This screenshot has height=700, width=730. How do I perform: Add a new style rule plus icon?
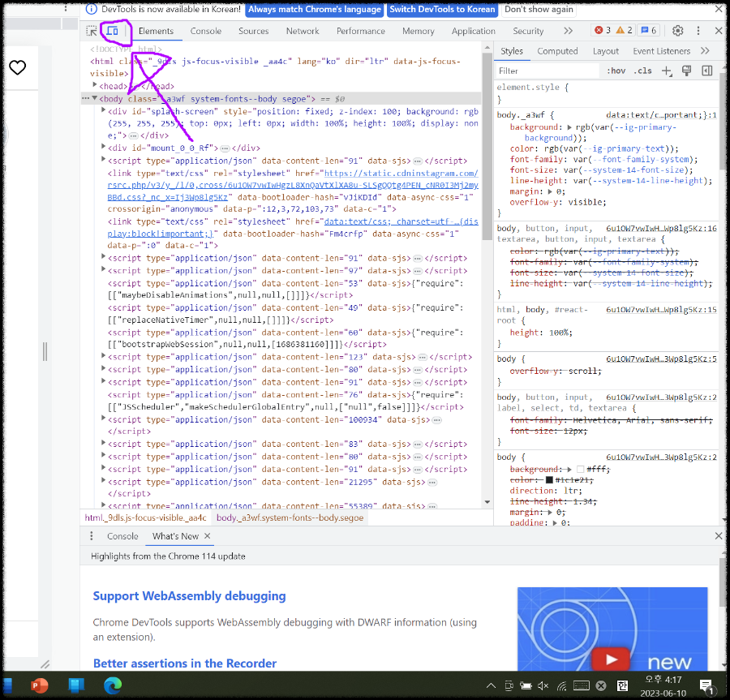pyautogui.click(x=667, y=71)
